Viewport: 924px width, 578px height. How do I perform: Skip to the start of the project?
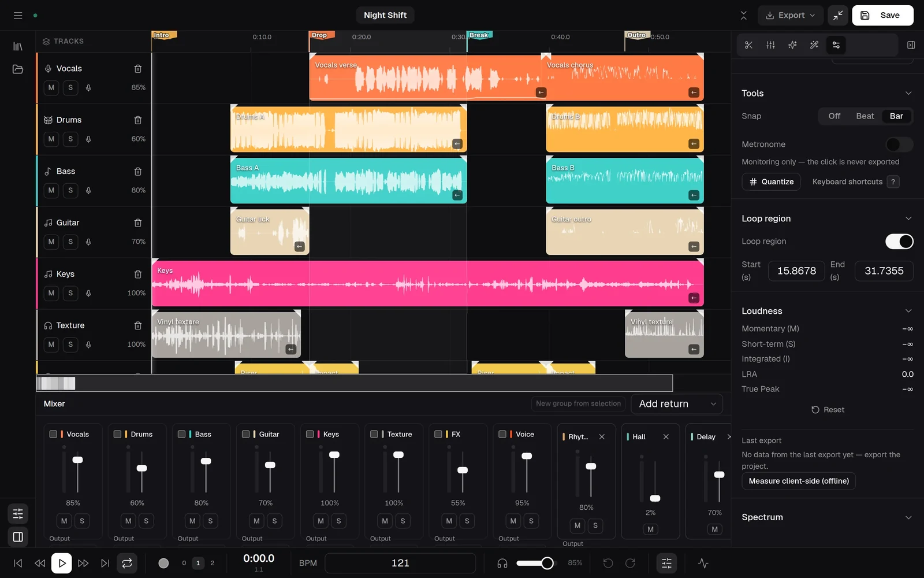[18, 563]
